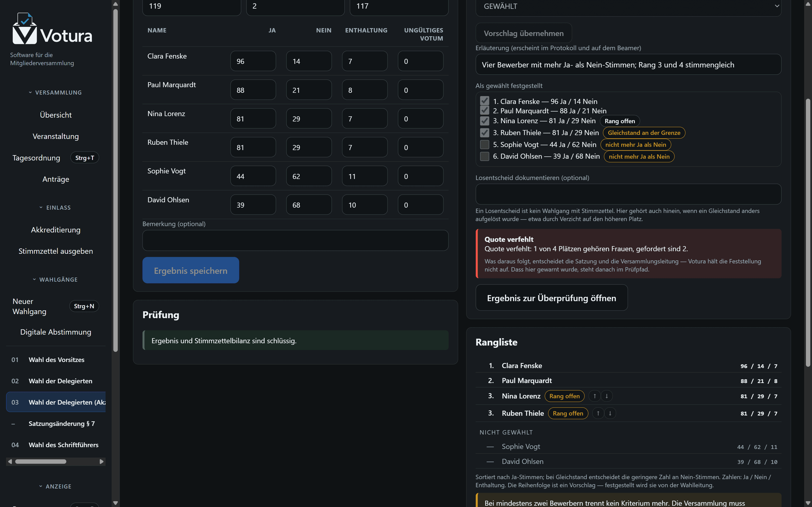The width and height of the screenshot is (812, 507).
Task: Click the Losentscheid dokumentieren field
Action: 628,194
